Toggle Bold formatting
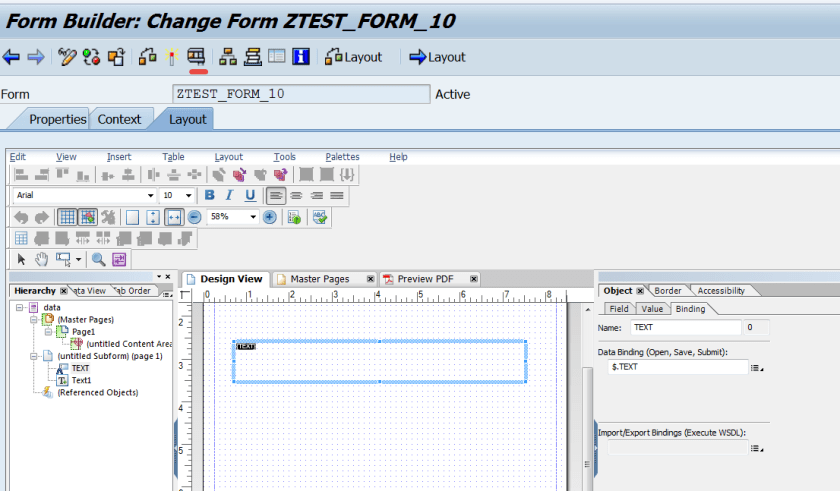This screenshot has height=491, width=840. coord(209,195)
